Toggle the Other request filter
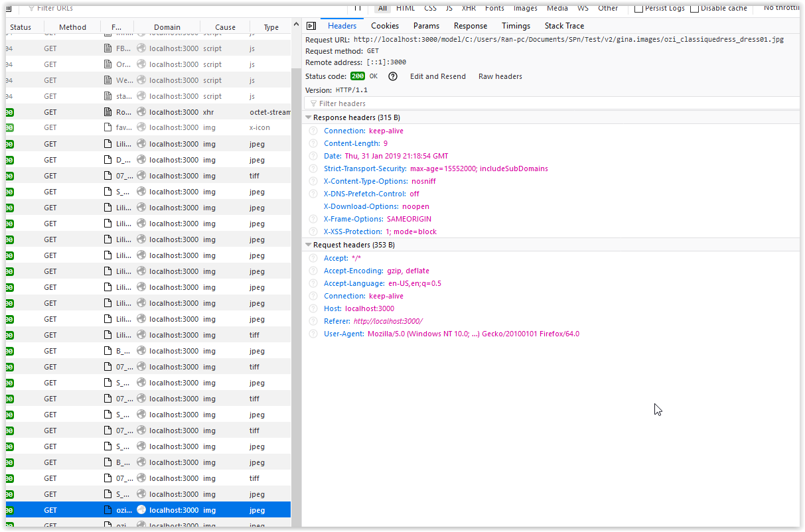 click(608, 8)
